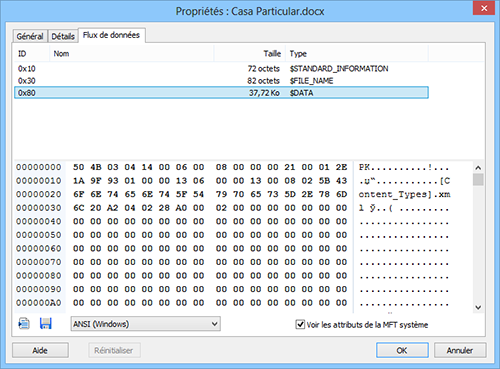
Task: Click the 82 octets size value
Action: (x=263, y=81)
